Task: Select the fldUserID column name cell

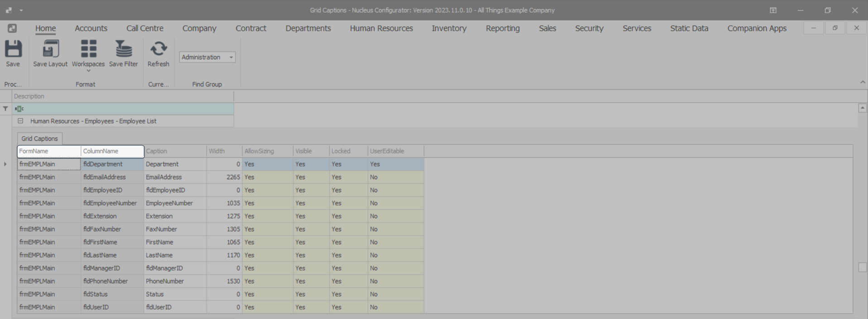Action: [x=112, y=307]
